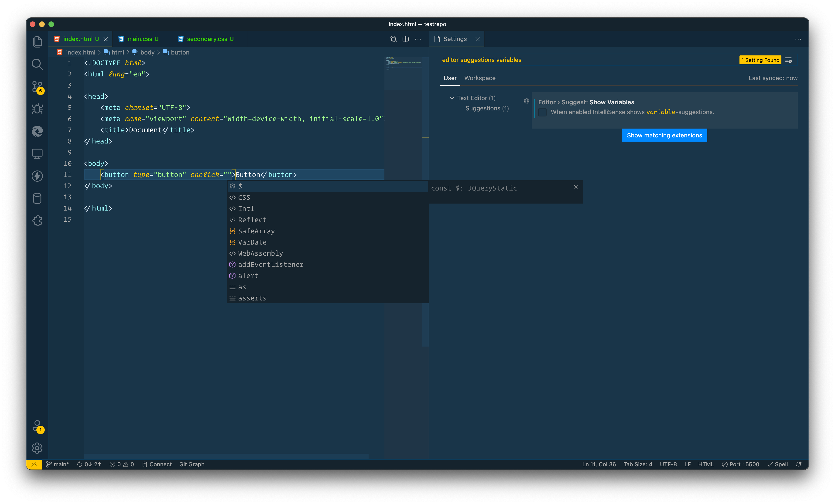Viewport: 835px width, 504px height.
Task: Clear the settings search filter icon
Action: [x=789, y=60]
